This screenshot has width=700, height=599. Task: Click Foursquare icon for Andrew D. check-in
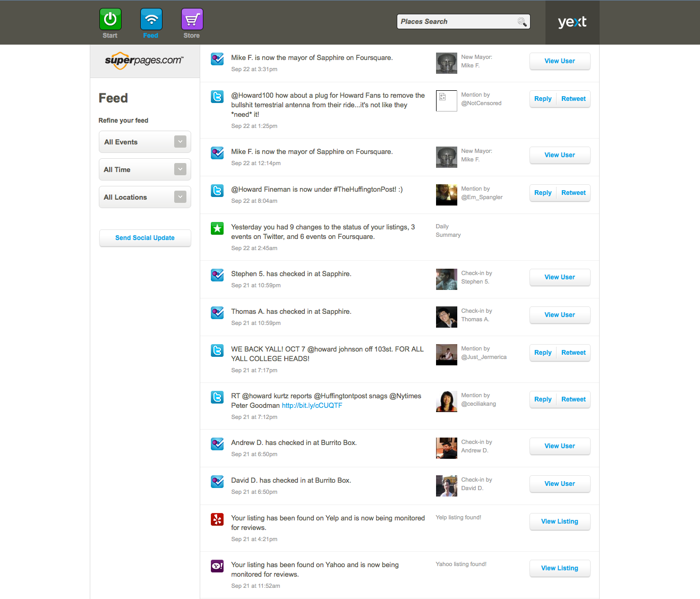pyautogui.click(x=217, y=444)
